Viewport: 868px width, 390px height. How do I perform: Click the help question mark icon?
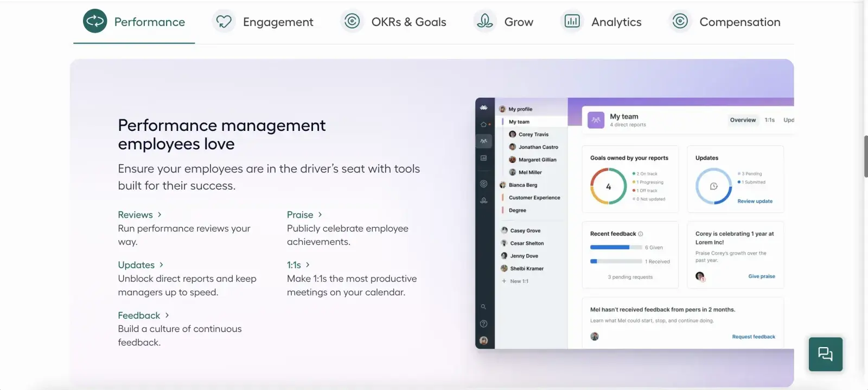click(483, 324)
